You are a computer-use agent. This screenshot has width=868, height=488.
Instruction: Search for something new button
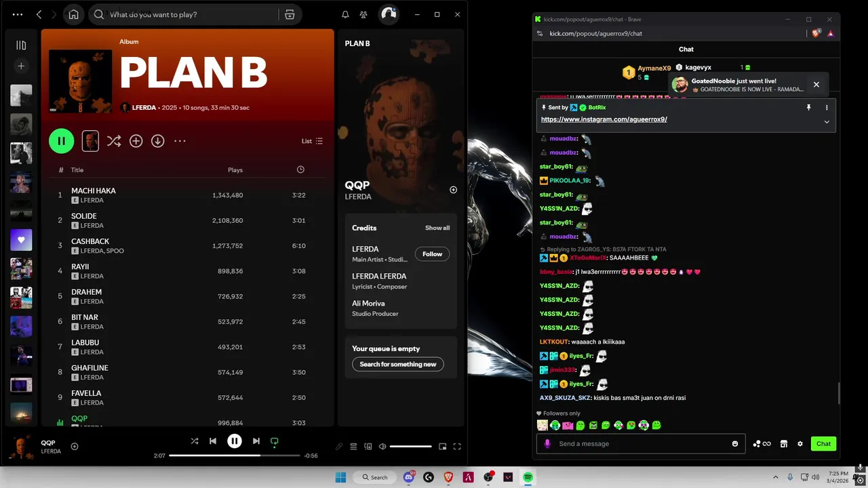coord(397,364)
